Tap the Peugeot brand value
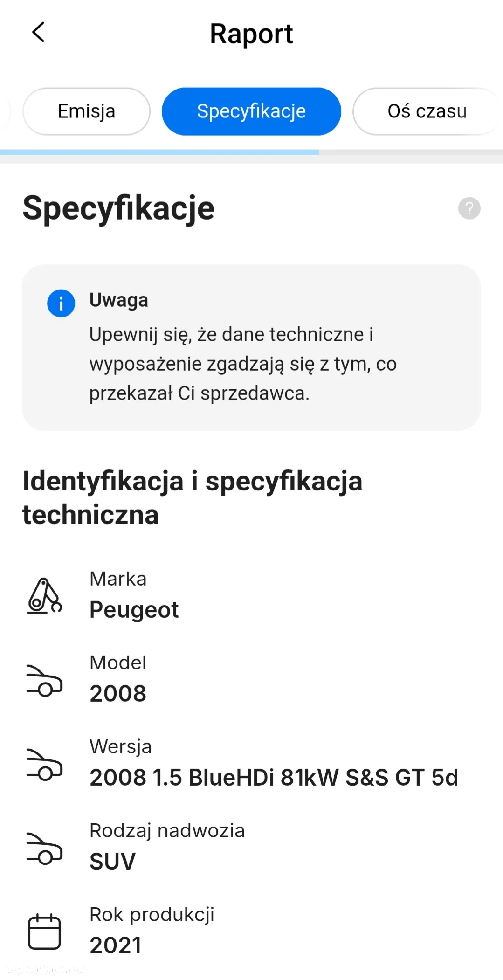This screenshot has height=980, width=503. 134,610
